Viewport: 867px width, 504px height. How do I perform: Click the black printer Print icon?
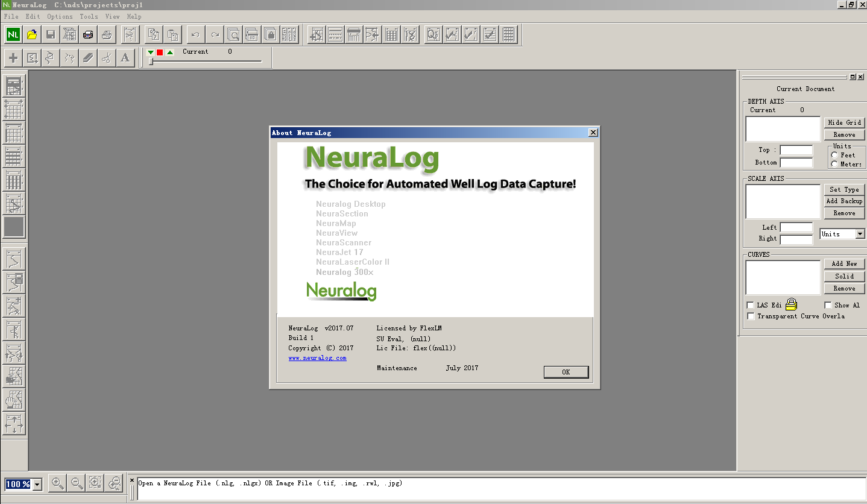[x=88, y=34]
